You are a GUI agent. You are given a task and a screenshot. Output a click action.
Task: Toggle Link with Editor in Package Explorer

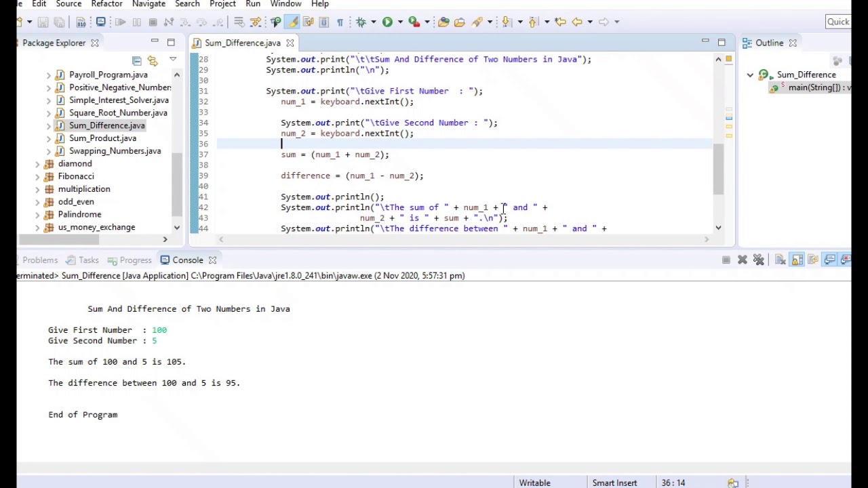click(153, 61)
